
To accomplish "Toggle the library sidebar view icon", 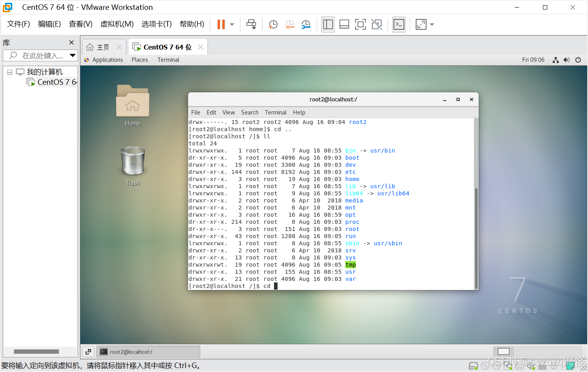I will tap(328, 25).
